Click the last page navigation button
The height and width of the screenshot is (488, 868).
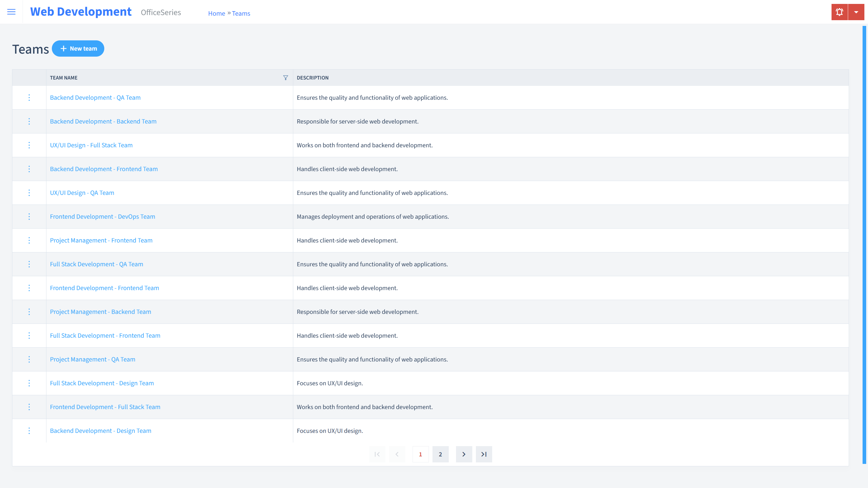pos(484,454)
